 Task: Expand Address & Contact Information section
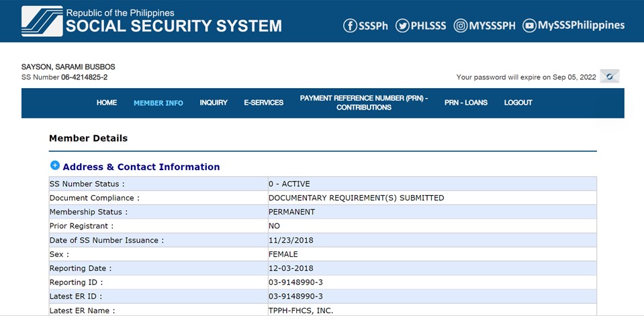[x=55, y=165]
